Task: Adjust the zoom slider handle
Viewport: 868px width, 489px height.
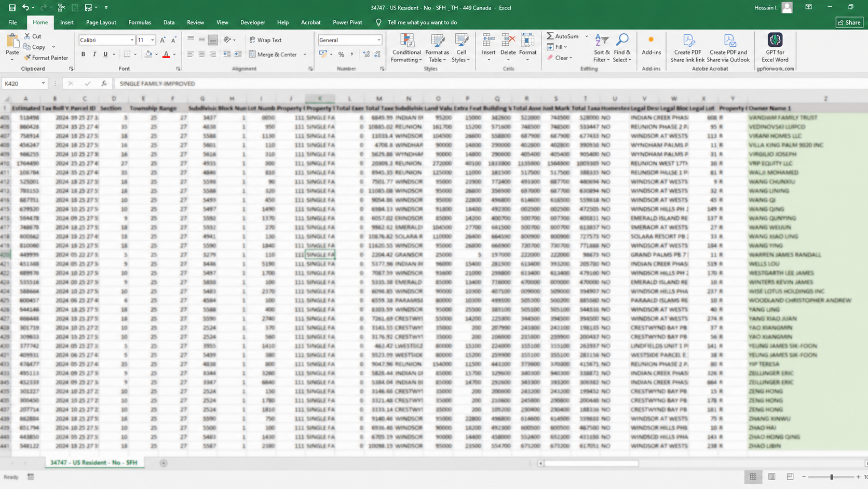Action: (831, 477)
